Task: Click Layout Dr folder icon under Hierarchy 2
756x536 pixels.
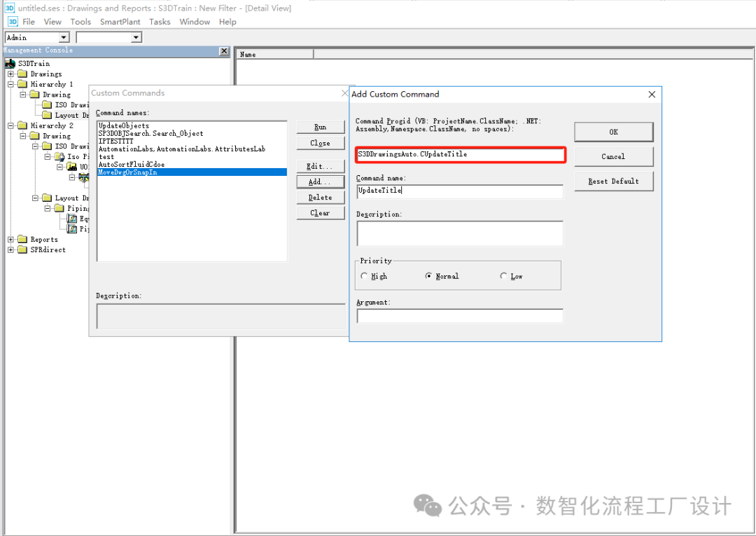Action: click(x=47, y=198)
